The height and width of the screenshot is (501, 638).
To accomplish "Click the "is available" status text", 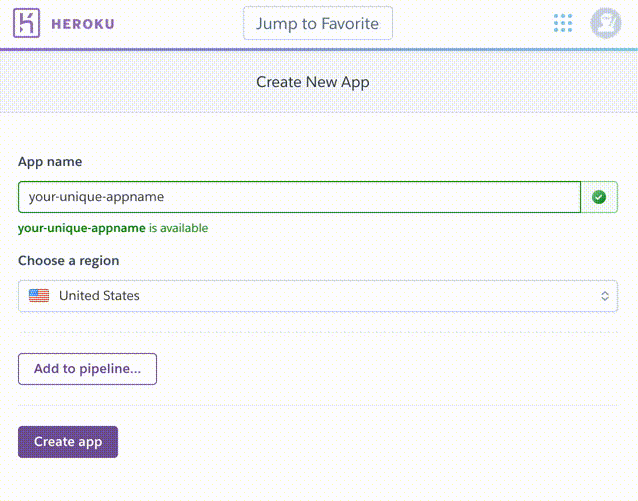I will click(x=179, y=228).
